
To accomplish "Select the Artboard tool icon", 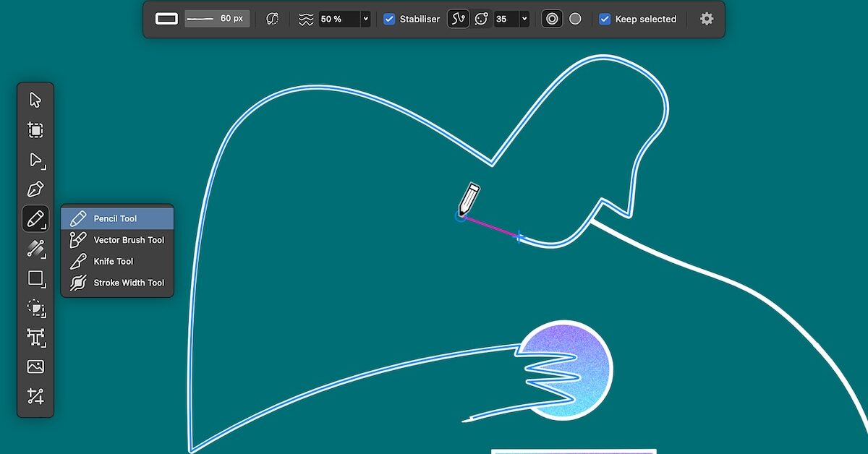I will click(35, 130).
